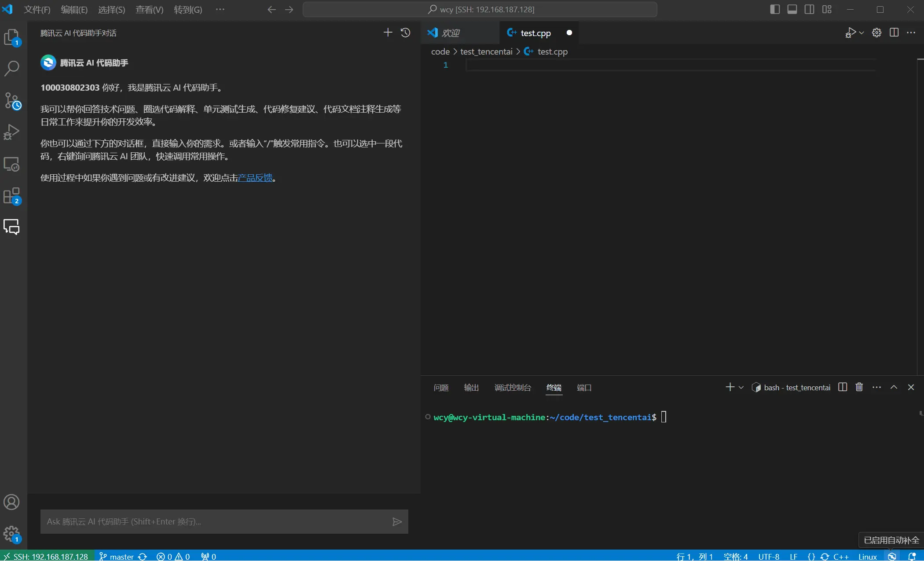Toggle primary side bar visibility

775,10
